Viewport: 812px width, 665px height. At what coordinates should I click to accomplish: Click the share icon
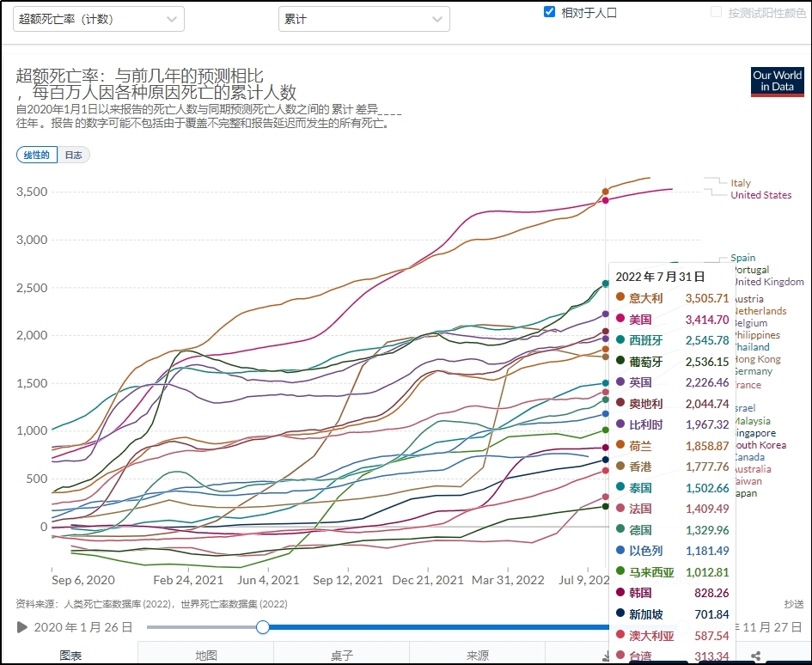(x=755, y=656)
